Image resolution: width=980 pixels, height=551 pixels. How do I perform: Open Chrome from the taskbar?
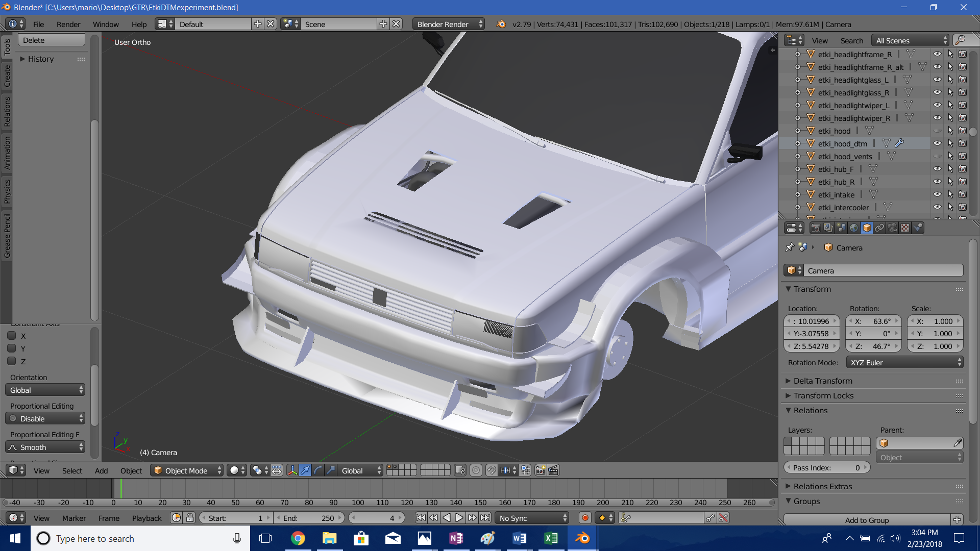tap(298, 538)
